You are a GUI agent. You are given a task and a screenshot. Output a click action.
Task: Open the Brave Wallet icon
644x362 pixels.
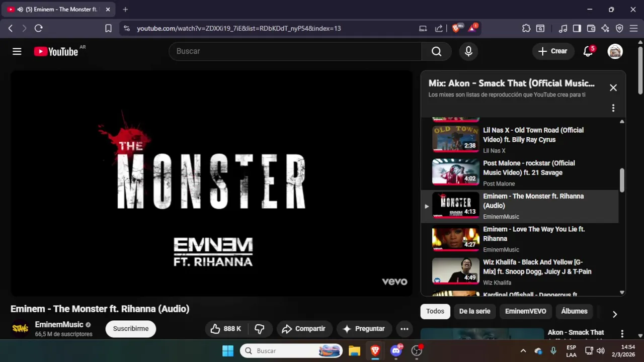591,28
